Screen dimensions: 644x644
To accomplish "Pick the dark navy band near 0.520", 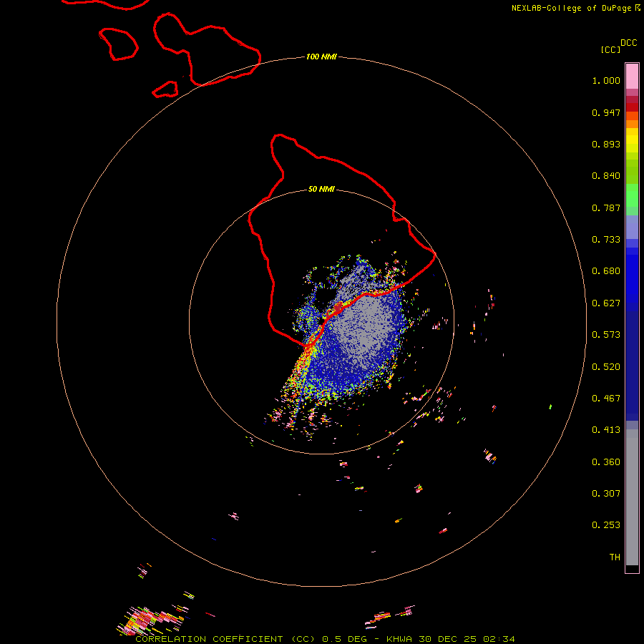I will pos(632,364).
